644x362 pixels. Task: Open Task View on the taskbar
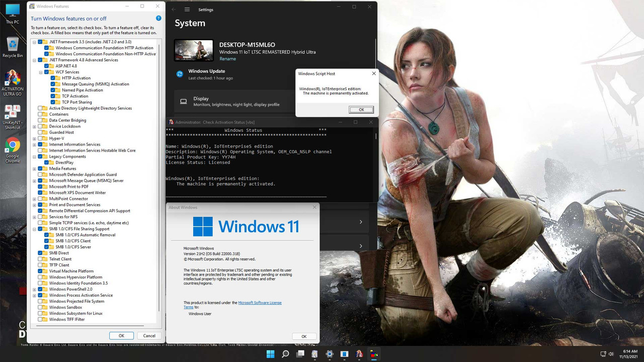click(x=300, y=354)
